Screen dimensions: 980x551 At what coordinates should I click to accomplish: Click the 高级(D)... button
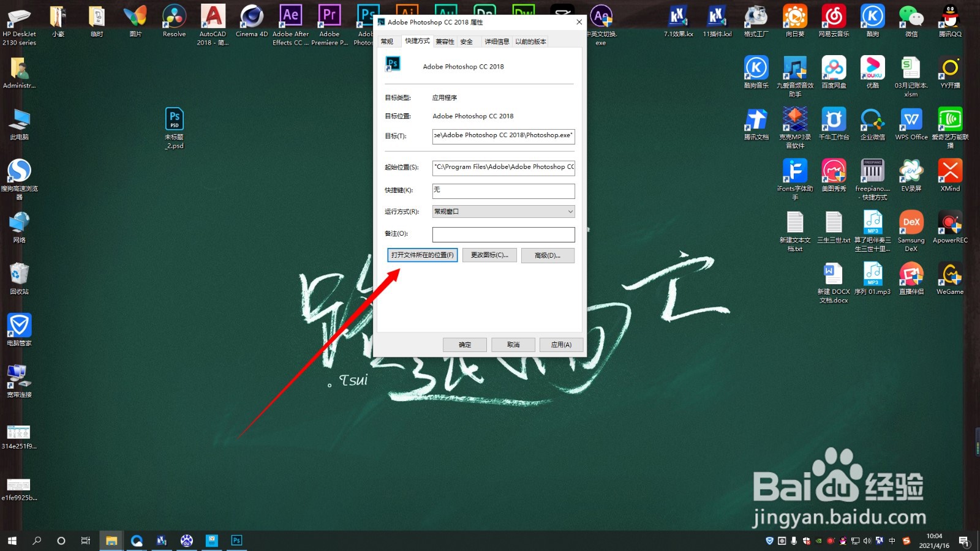[548, 255]
